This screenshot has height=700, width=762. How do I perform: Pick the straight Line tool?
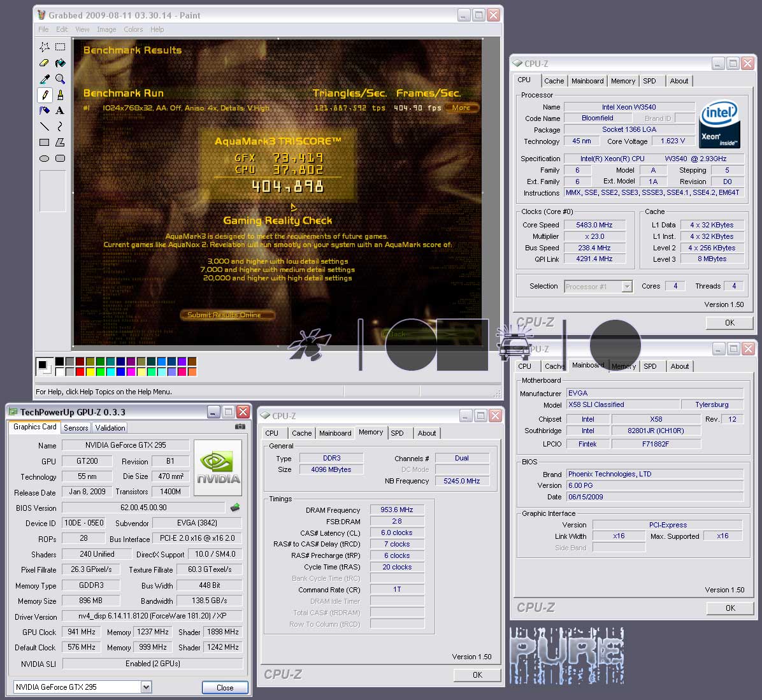point(44,126)
